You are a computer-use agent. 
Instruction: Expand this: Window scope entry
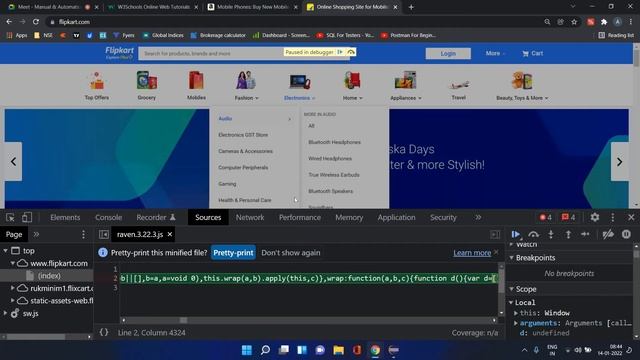[516, 313]
